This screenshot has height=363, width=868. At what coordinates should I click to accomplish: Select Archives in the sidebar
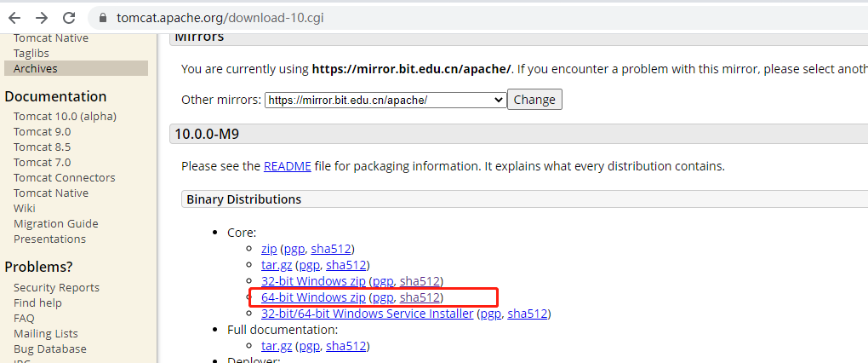click(x=76, y=69)
